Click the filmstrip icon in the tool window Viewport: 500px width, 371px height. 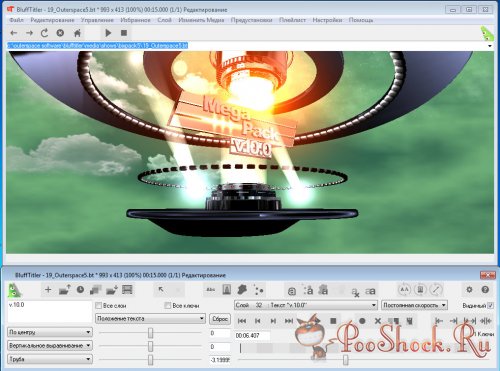pyautogui.click(x=127, y=289)
